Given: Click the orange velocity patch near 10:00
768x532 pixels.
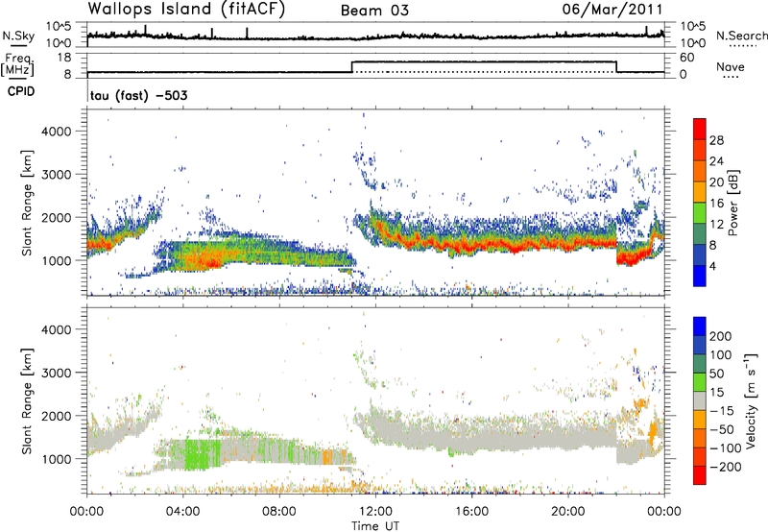Looking at the screenshot, I should tap(327, 456).
